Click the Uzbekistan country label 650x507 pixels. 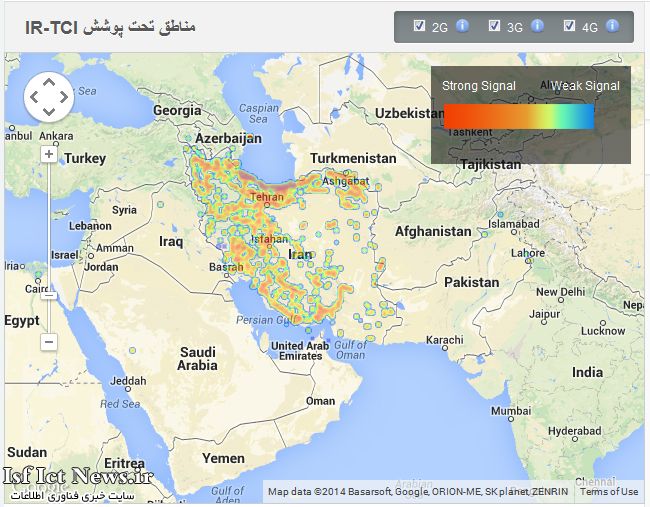point(410,113)
